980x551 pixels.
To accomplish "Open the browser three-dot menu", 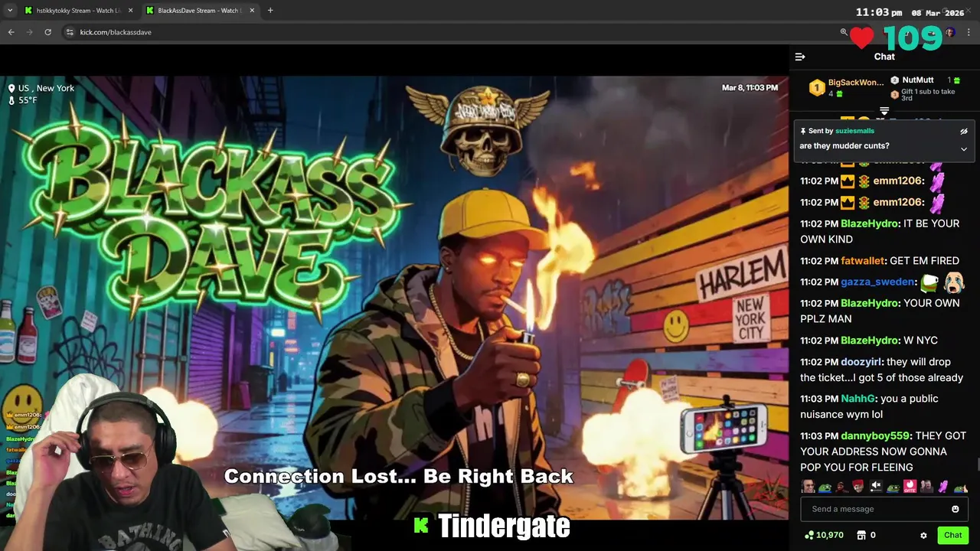I will 969,32.
